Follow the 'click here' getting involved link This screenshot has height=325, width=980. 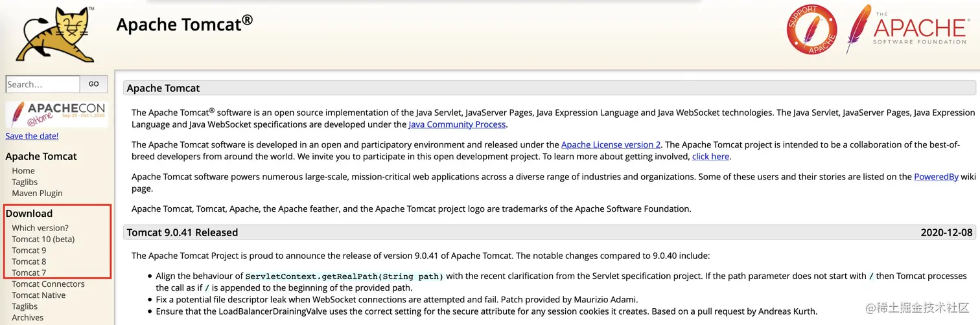point(711,156)
